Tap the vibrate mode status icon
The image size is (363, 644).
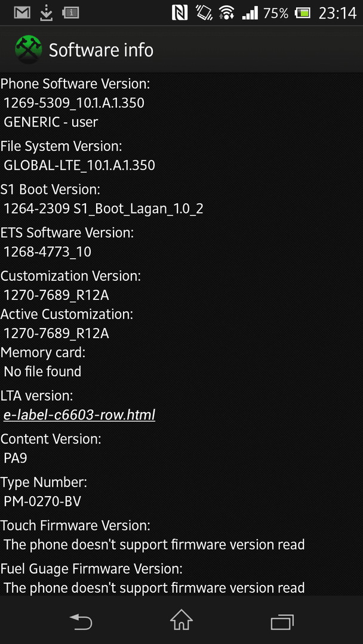(203, 13)
